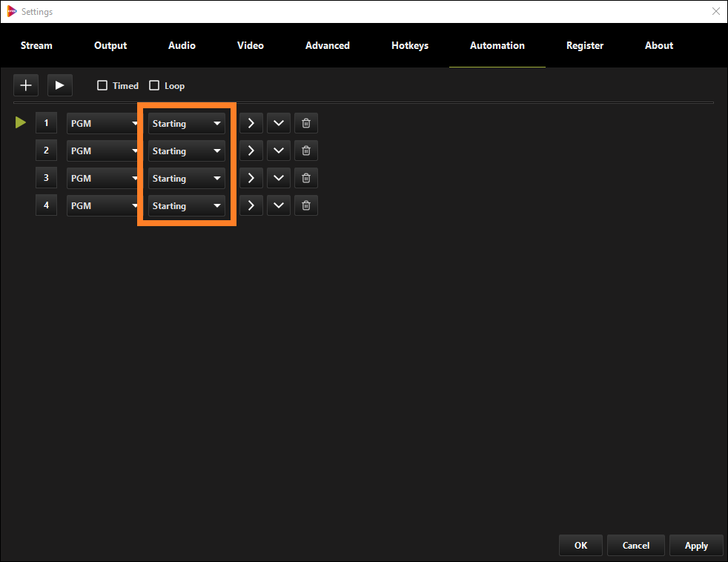The height and width of the screenshot is (562, 728).
Task: Open the Starting dropdown on step 2
Action: [x=186, y=150]
